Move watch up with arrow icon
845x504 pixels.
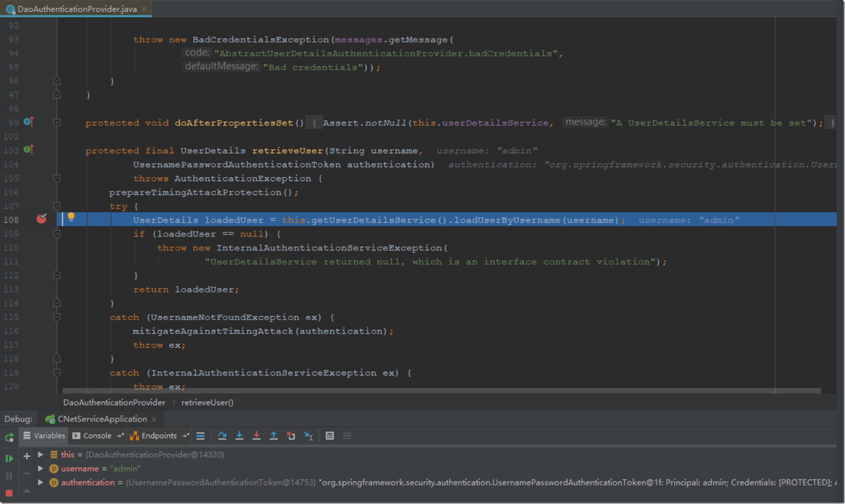(x=27, y=490)
